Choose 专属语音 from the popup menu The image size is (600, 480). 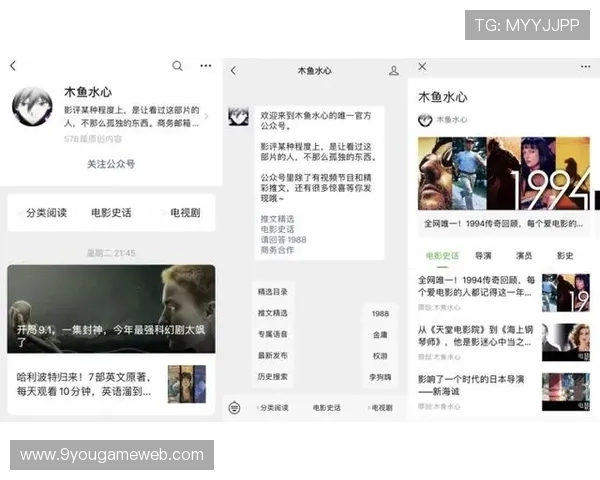click(x=273, y=334)
